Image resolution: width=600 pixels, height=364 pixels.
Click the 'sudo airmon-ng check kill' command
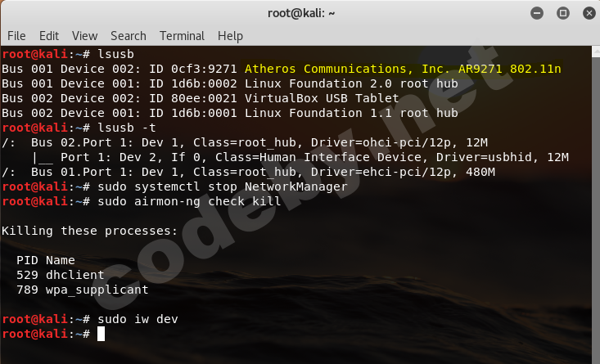pyautogui.click(x=189, y=201)
